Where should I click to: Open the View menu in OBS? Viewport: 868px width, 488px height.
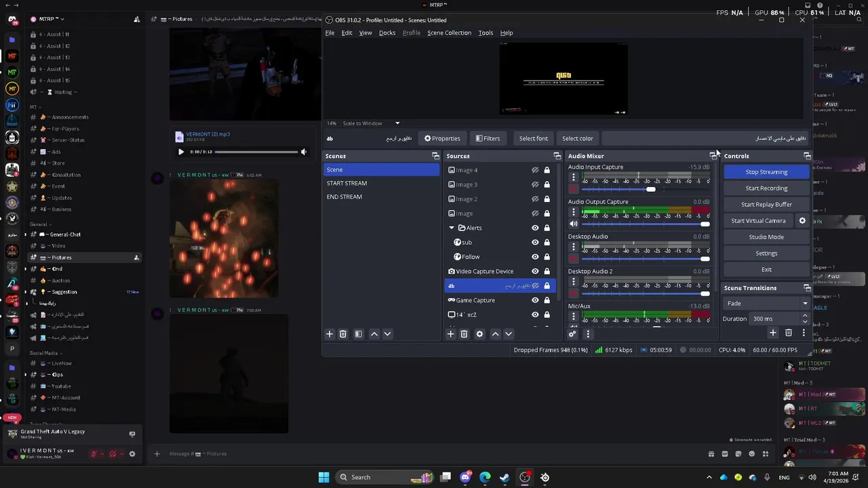pyautogui.click(x=366, y=33)
